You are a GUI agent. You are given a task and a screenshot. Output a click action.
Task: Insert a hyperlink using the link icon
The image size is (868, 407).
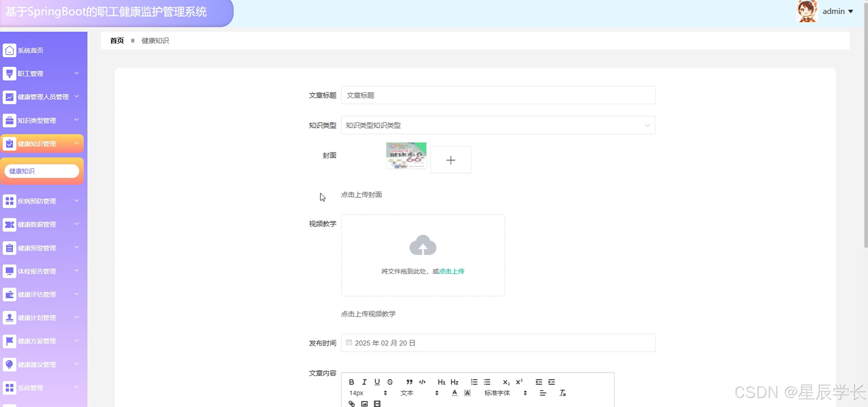click(x=351, y=404)
